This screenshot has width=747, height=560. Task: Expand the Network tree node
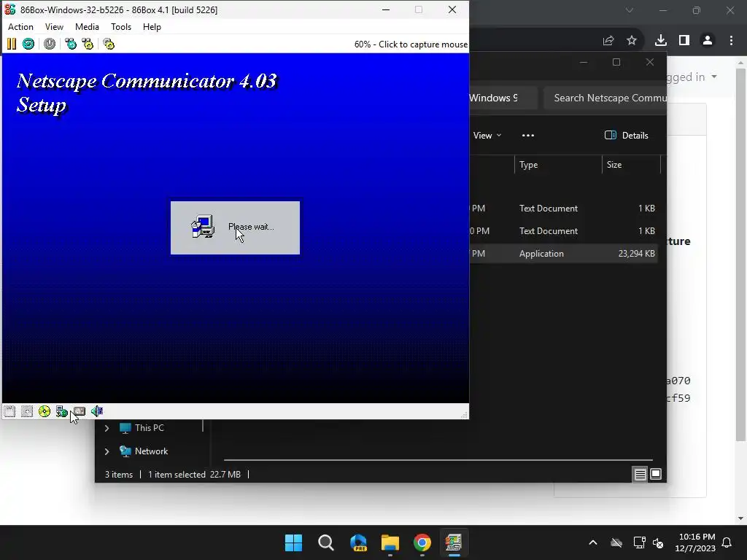pos(107,451)
